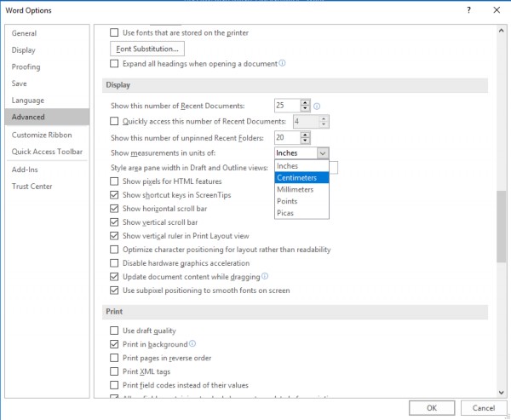The width and height of the screenshot is (511, 420).
Task: Increase the Recent Documents count with up arrow
Action: [306, 102]
